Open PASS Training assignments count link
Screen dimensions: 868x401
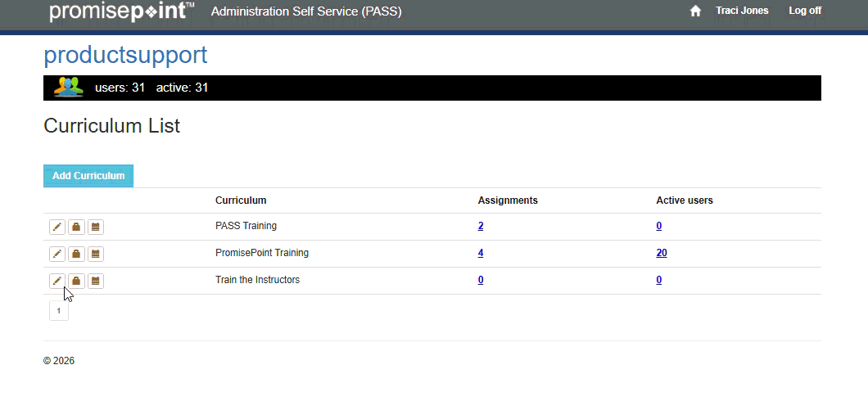point(481,227)
